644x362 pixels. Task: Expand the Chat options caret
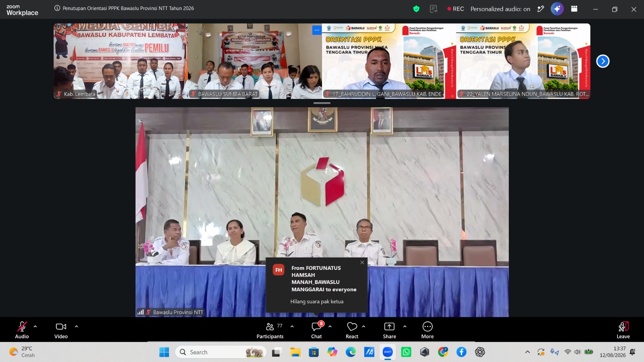[330, 327]
